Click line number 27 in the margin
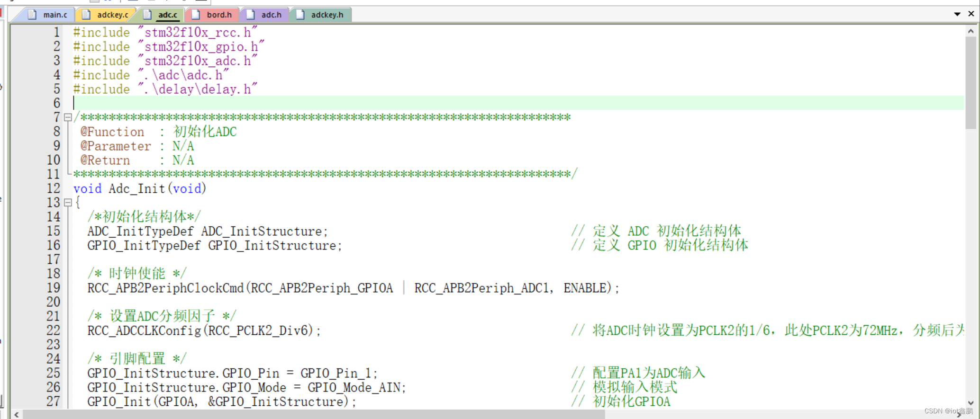This screenshot has width=980, height=419. [x=54, y=401]
